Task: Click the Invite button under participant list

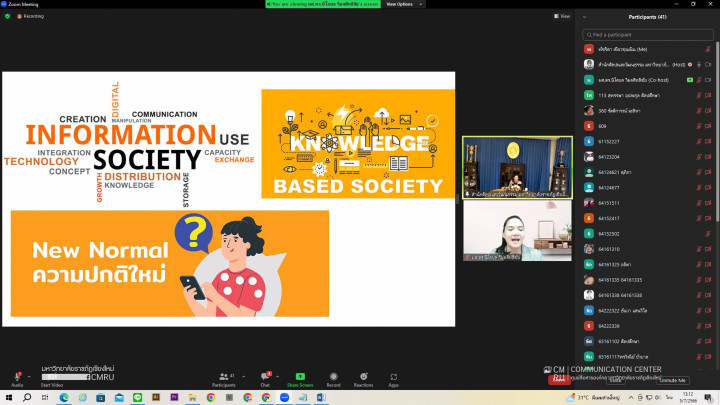Action: pyautogui.click(x=615, y=380)
